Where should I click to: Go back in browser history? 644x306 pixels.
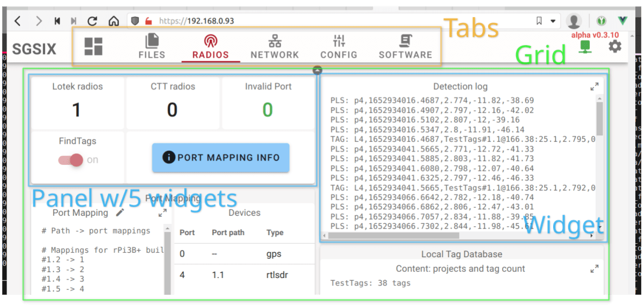click(17, 21)
